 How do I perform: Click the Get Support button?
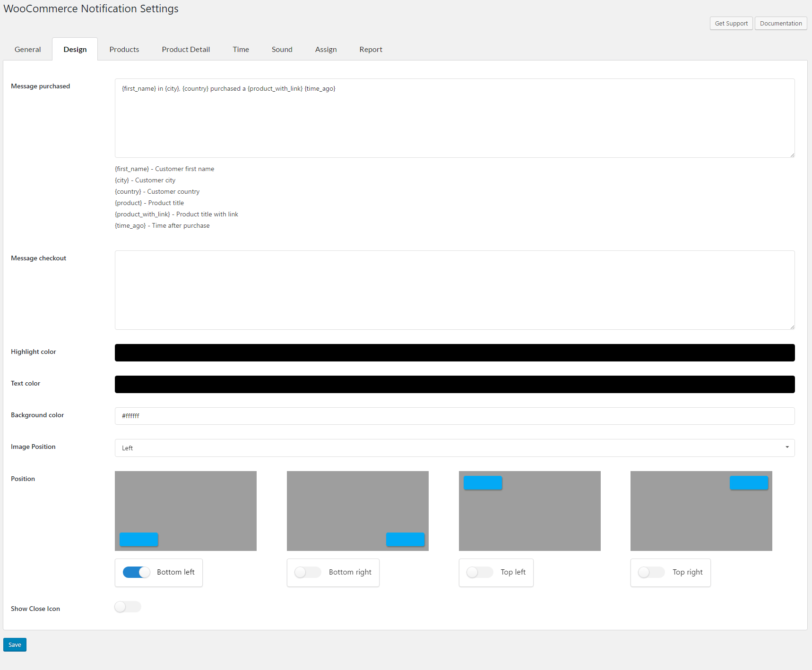[731, 24]
